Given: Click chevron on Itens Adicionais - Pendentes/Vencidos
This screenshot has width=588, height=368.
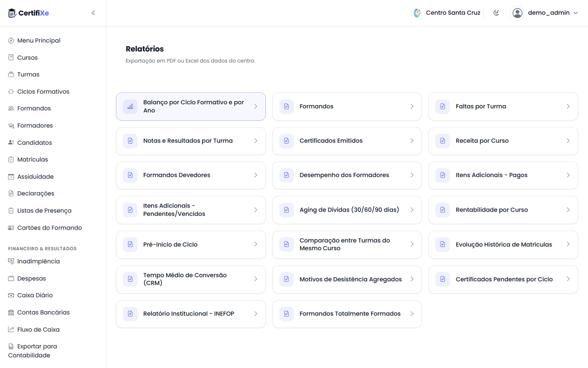Looking at the screenshot, I should (x=255, y=210).
